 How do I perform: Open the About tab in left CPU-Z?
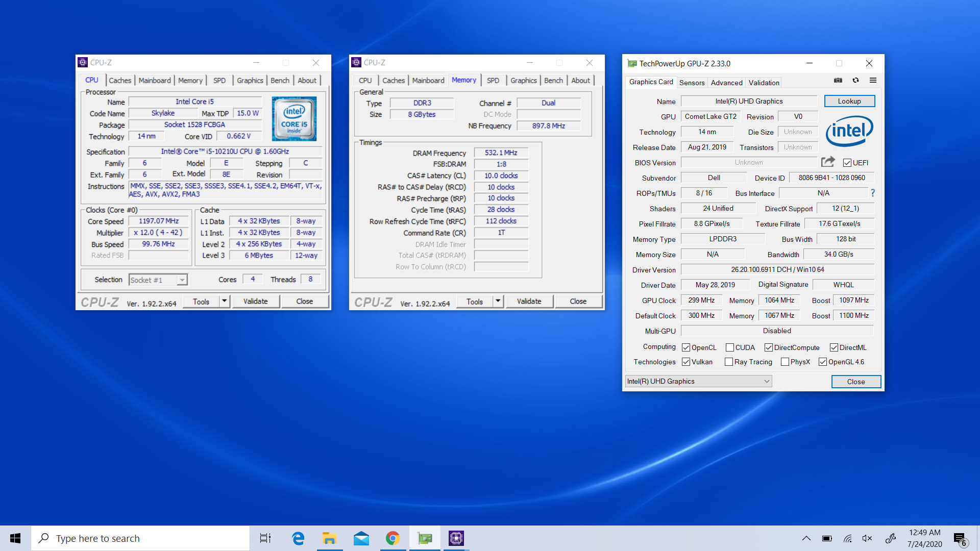coord(307,81)
